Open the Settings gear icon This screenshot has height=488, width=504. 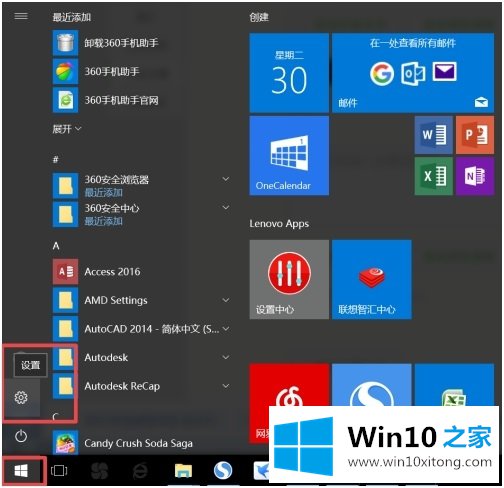click(x=21, y=397)
